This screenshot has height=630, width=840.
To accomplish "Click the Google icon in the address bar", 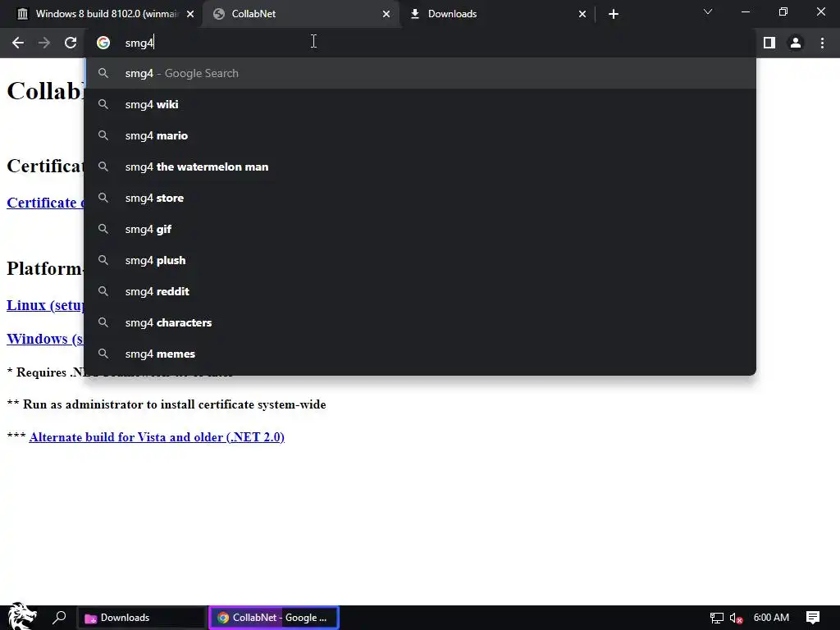I will (103, 43).
